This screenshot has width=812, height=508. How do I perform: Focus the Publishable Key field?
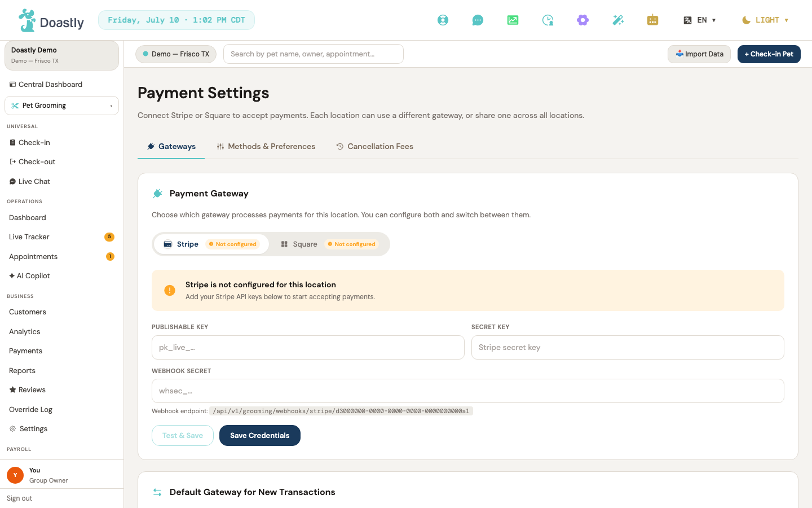(x=308, y=348)
